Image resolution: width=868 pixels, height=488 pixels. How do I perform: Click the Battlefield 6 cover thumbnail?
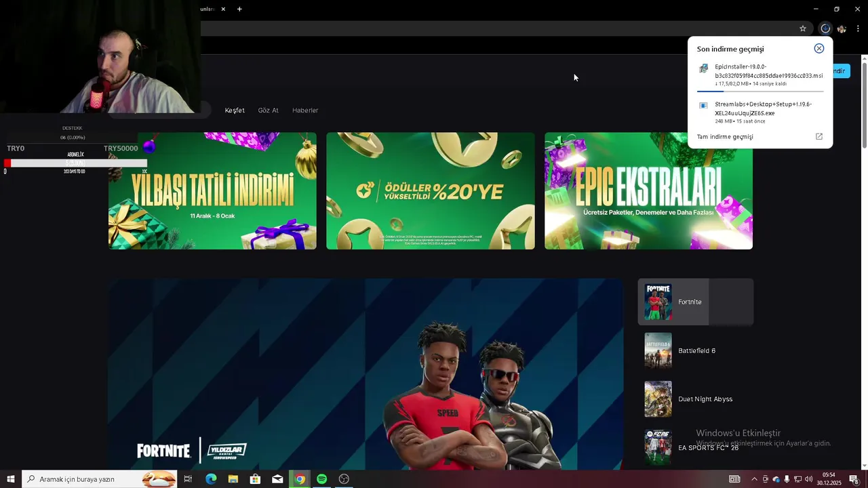(x=658, y=350)
